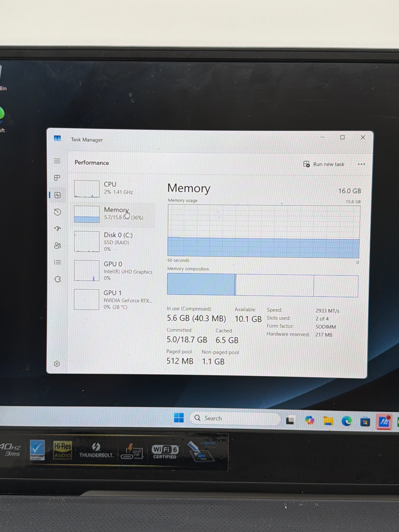Viewport: 399px width, 532px height.
Task: Open Task Manager Settings gear icon
Action: pos(57,364)
